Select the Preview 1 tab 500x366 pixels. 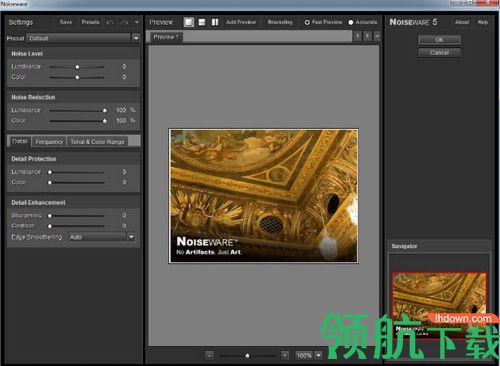click(166, 37)
